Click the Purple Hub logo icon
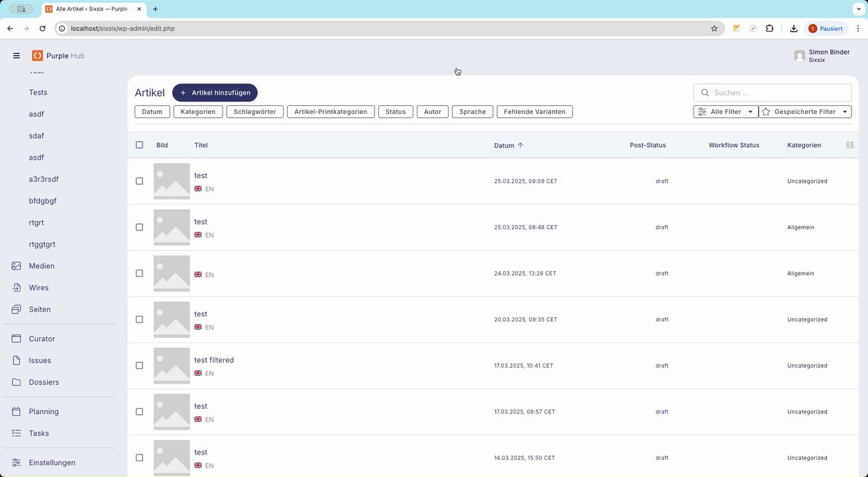Screen dimensions: 868x477 (38, 56)
